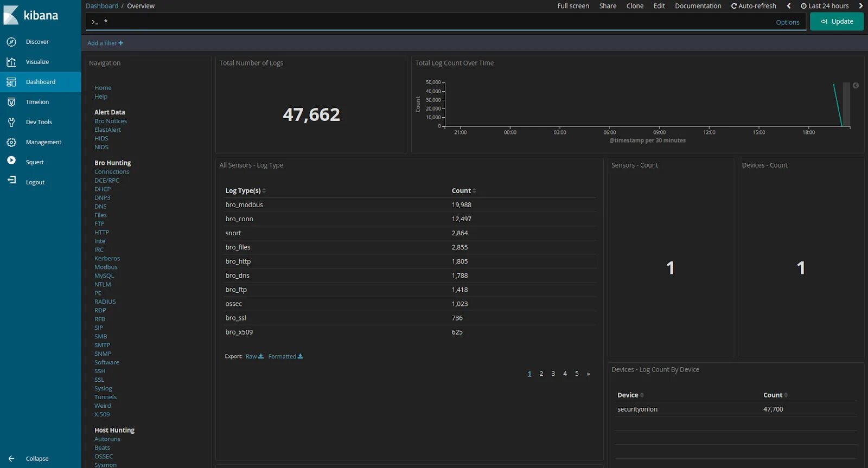868x468 pixels.
Task: Click the Dashboard breadcrumb link
Action: tap(102, 6)
